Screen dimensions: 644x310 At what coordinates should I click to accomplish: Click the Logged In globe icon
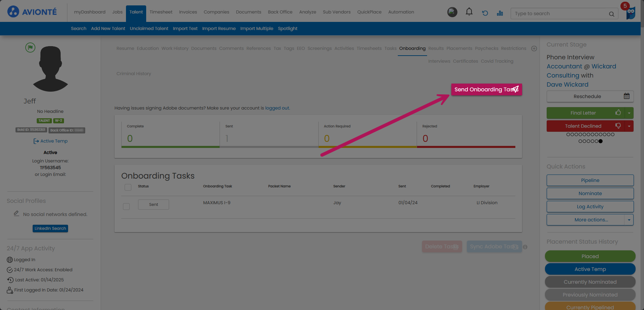(10, 260)
